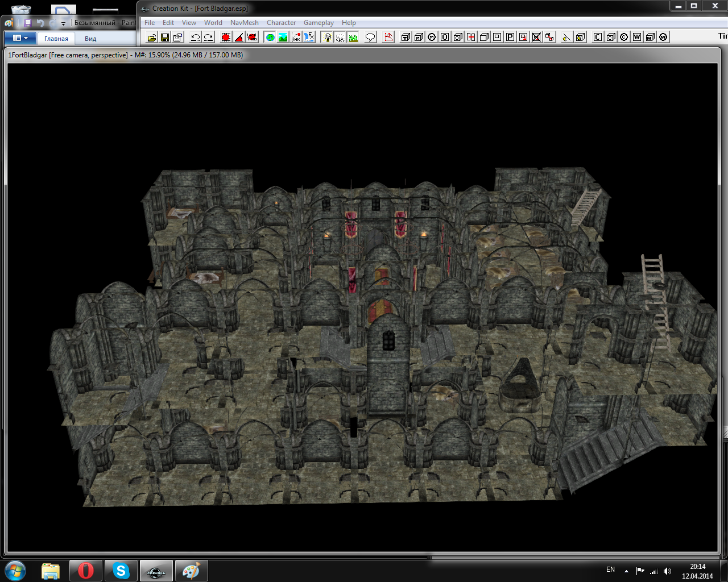728x582 pixels.
Task: Open preferences icon next to save button
Action: [178, 37]
